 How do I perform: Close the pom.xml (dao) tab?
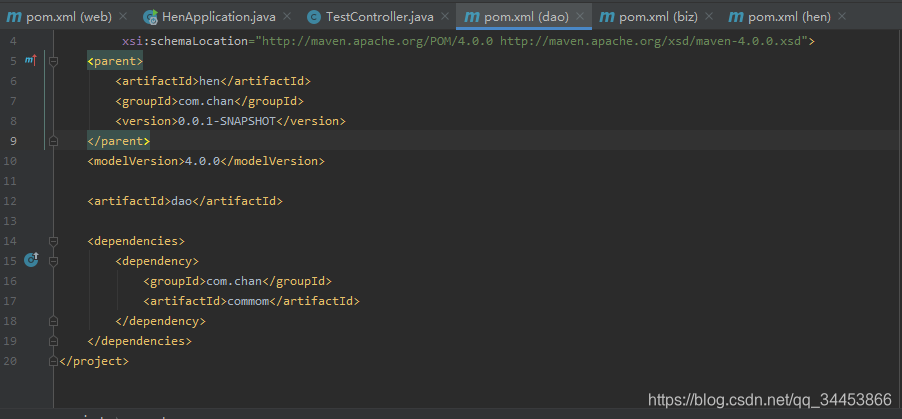[x=580, y=17]
